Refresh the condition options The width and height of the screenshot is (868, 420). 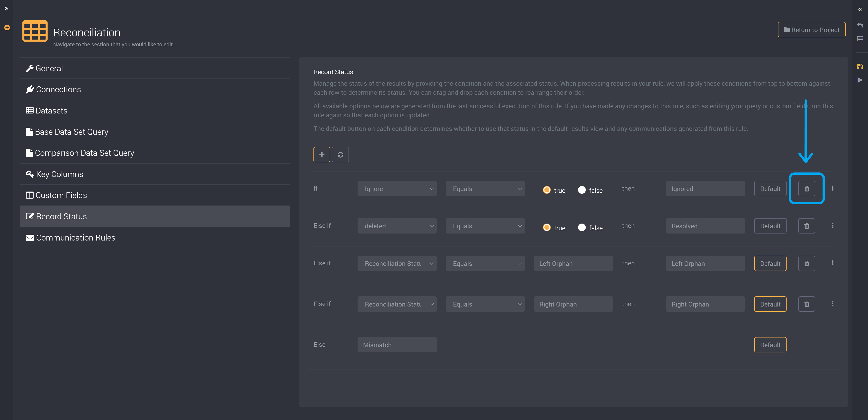coord(340,155)
